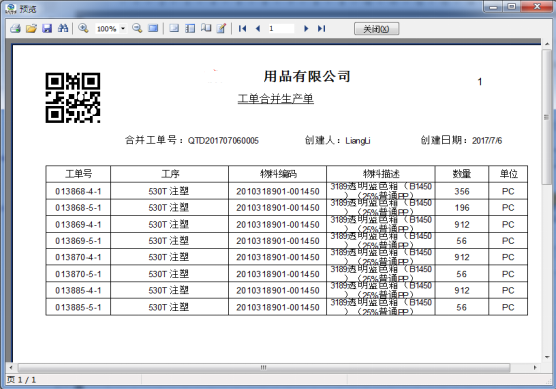The image size is (556, 389).
Task: Click the 物料描述 column header
Action: click(381, 174)
